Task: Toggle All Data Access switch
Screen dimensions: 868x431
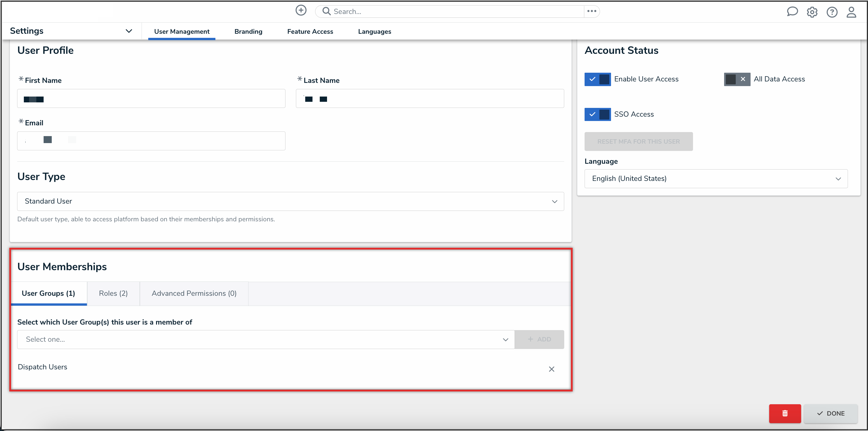Action: tap(737, 79)
